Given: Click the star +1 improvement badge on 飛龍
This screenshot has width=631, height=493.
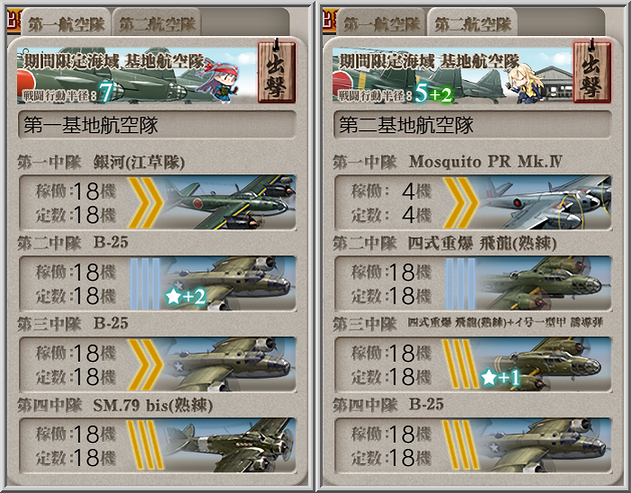Looking at the screenshot, I should coord(501,377).
